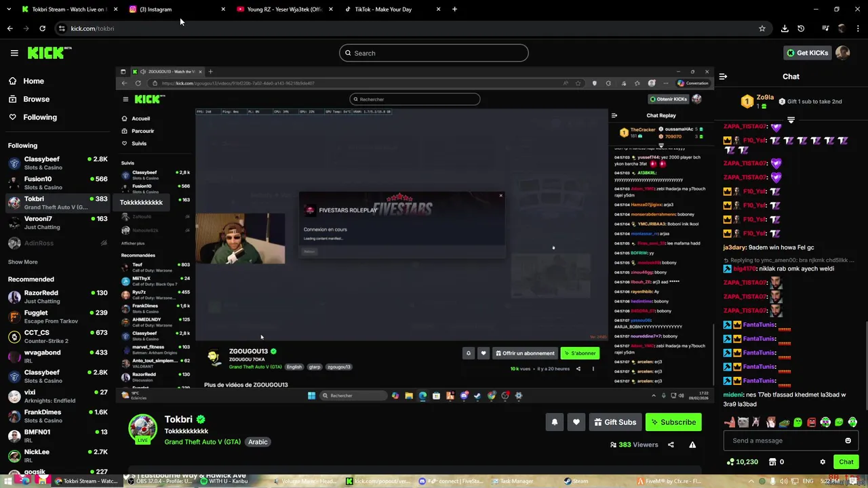Open RazorRedd recommended channel
The width and height of the screenshot is (868, 488).
coord(58,297)
